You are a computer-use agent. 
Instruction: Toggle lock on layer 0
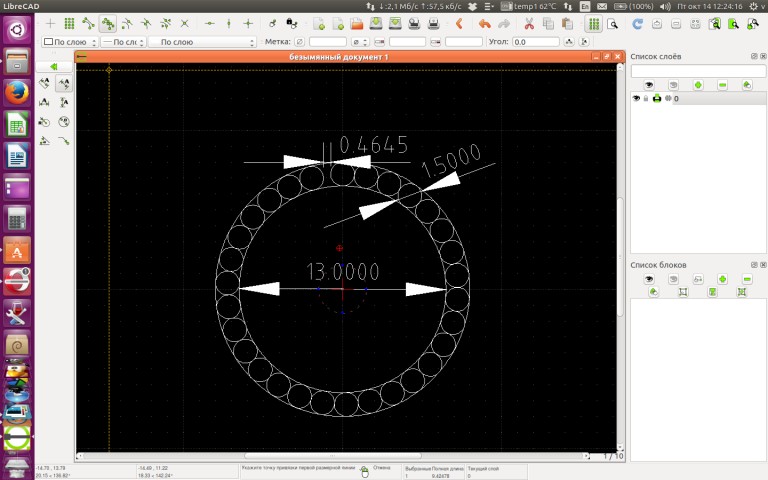pyautogui.click(x=646, y=99)
